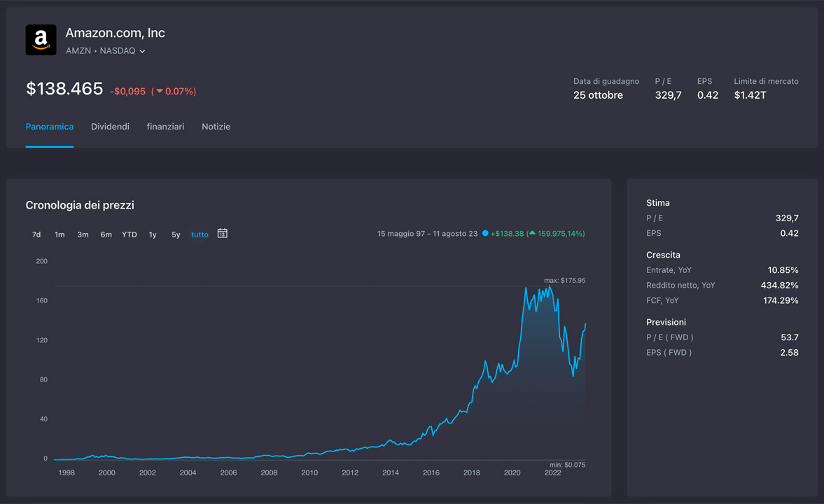This screenshot has width=824, height=504.
Task: Set chart range to 1m
Action: click(x=60, y=234)
